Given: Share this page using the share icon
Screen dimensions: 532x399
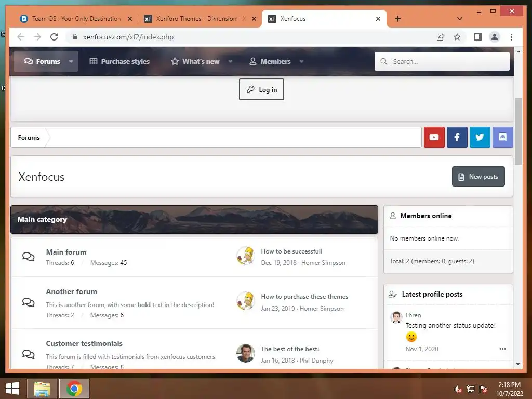Looking at the screenshot, I should pos(441,37).
